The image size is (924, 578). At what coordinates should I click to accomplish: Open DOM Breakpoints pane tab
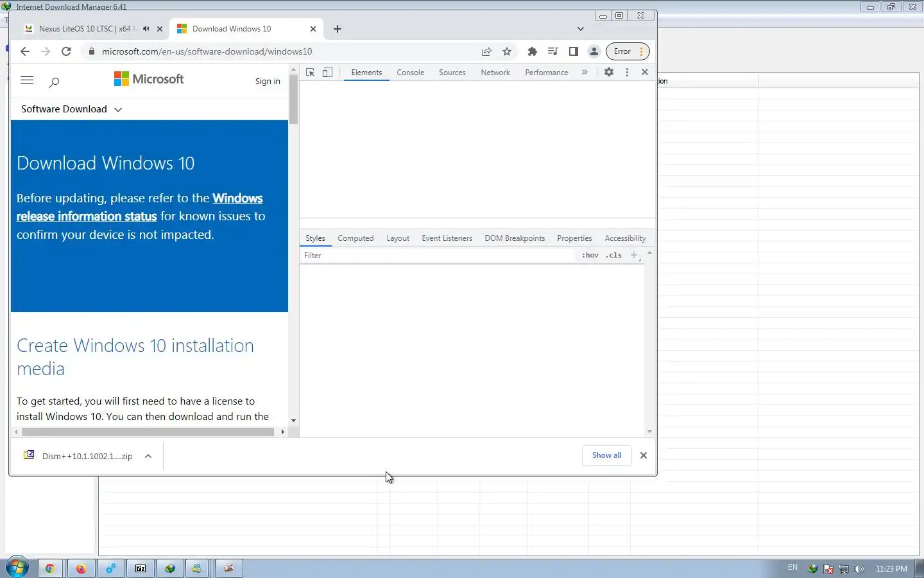[x=515, y=238]
